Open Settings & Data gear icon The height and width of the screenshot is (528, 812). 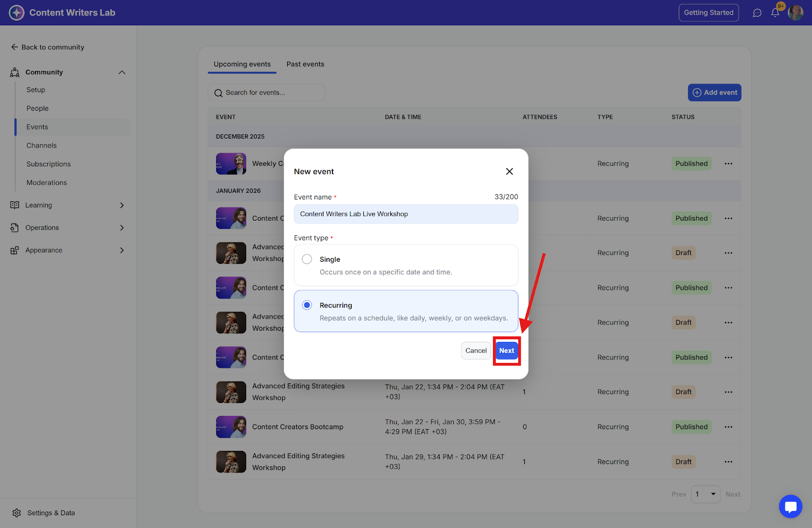click(17, 513)
